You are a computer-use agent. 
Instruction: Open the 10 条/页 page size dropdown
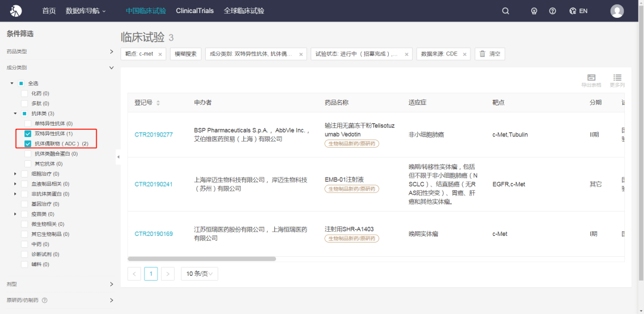tap(199, 273)
